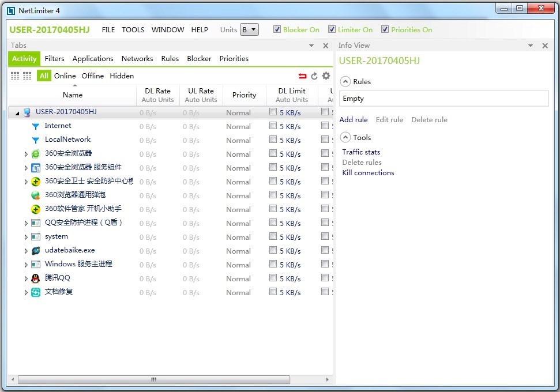
Task: Enable the 5 KB/s DL Limit for system
Action: 272,237
